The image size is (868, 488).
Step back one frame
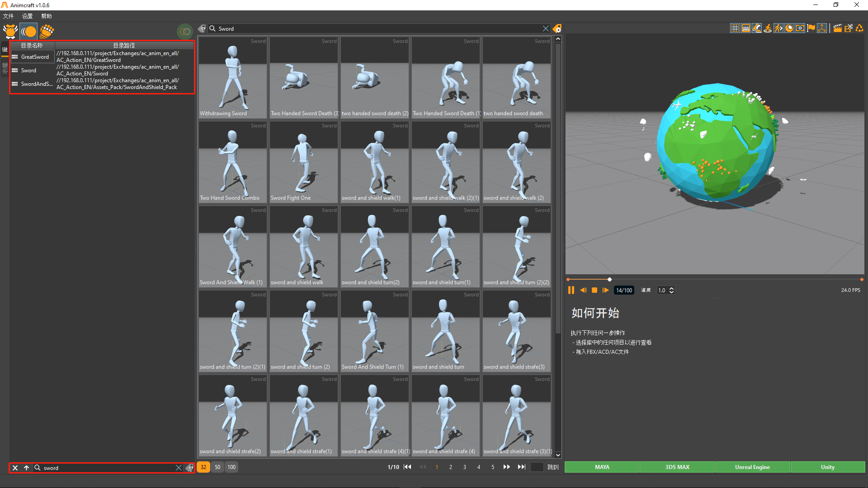tap(583, 290)
